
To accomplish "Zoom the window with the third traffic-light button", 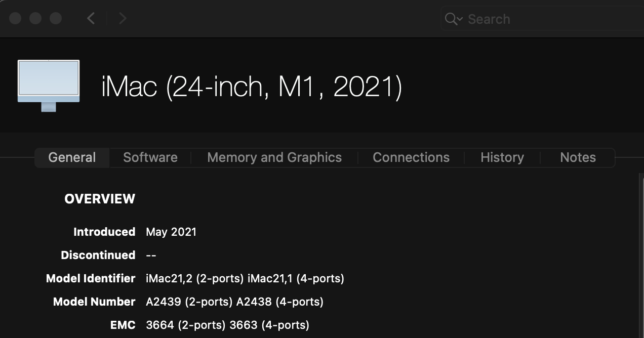I will pyautogui.click(x=56, y=19).
